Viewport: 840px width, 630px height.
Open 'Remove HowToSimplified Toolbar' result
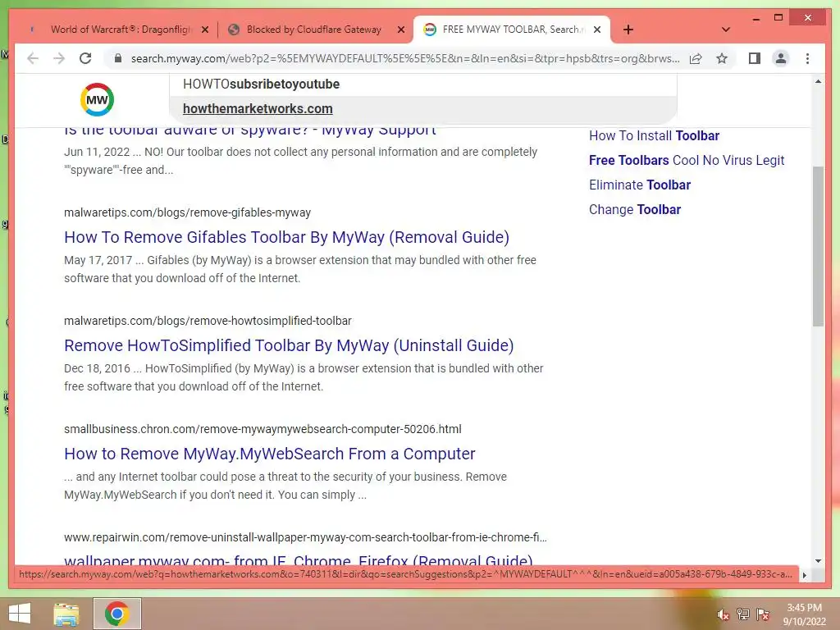pos(289,345)
